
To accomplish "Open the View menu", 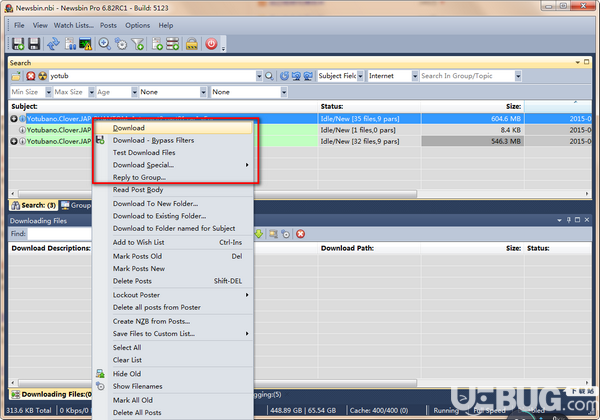I will (x=40, y=26).
